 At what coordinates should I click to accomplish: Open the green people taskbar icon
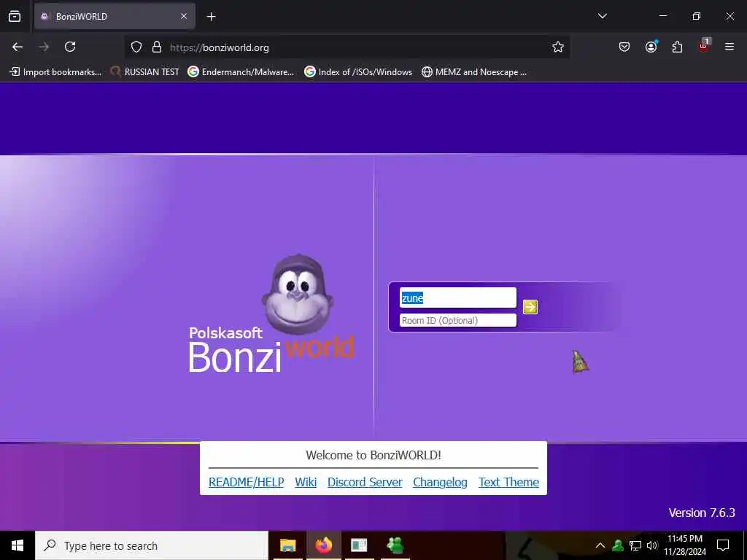[x=395, y=545]
